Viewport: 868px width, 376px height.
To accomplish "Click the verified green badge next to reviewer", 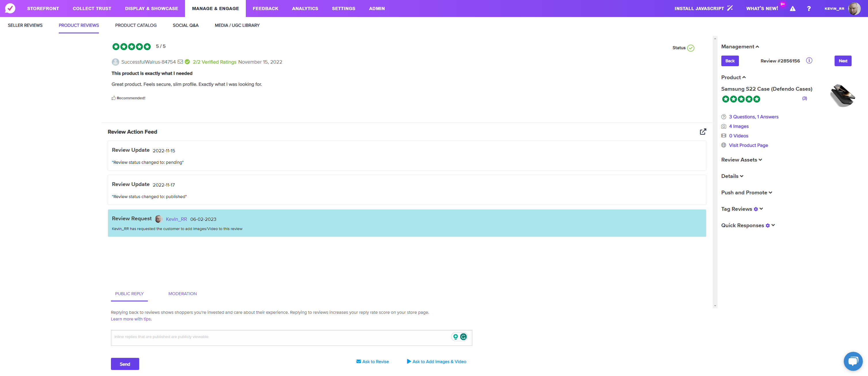I will [x=187, y=62].
